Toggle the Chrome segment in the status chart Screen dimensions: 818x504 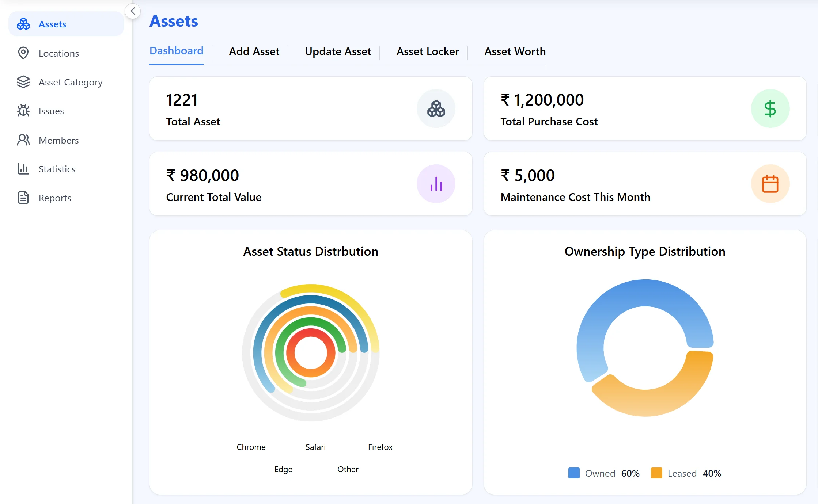pos(251,447)
